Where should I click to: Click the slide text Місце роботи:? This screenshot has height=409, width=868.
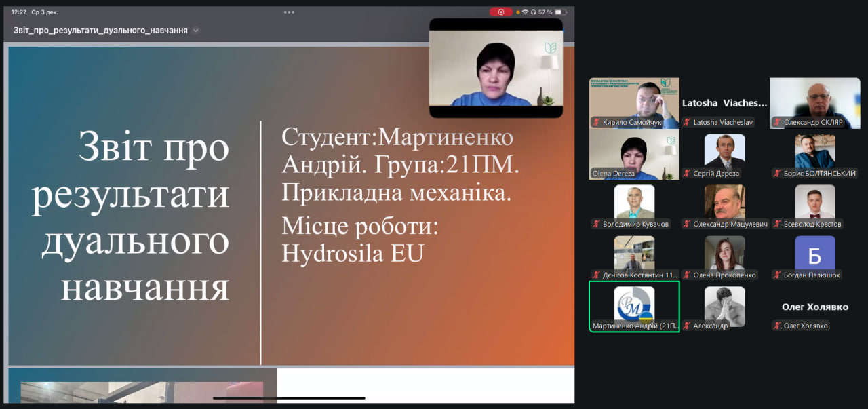(360, 226)
